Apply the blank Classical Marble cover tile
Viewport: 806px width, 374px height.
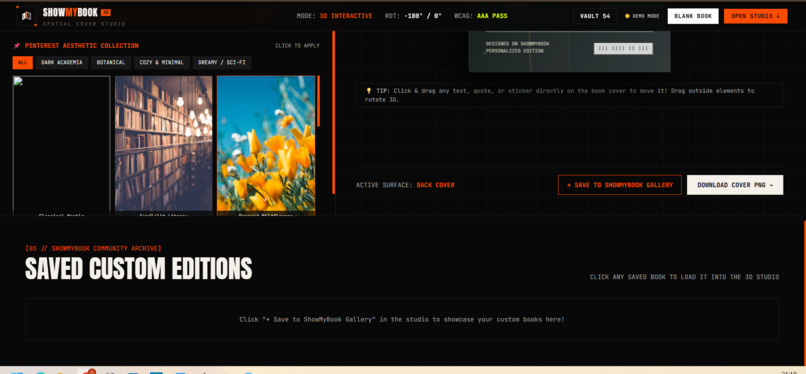click(x=62, y=144)
